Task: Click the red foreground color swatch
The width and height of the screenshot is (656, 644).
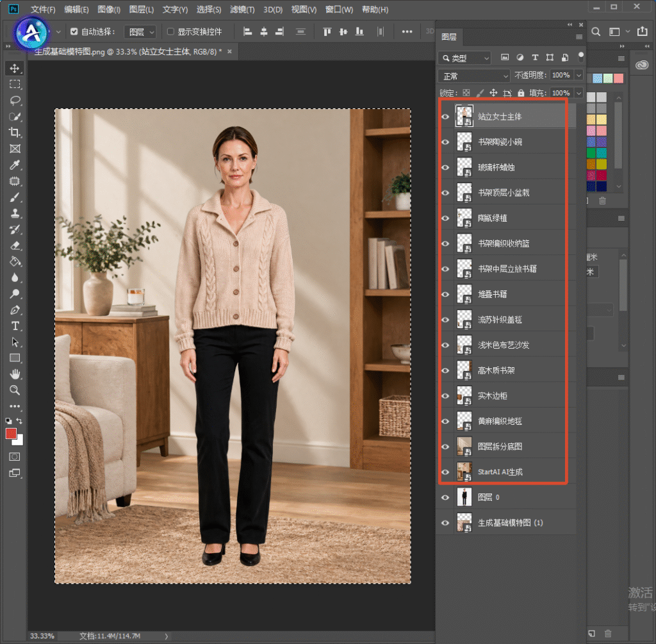Action: click(x=11, y=434)
